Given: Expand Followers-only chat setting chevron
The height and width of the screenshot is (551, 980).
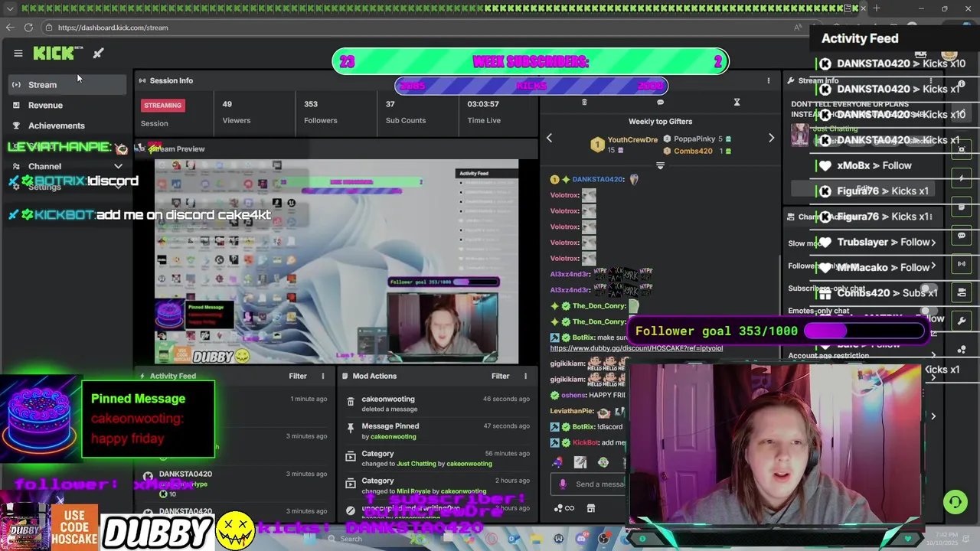Looking at the screenshot, I should pos(933,266).
